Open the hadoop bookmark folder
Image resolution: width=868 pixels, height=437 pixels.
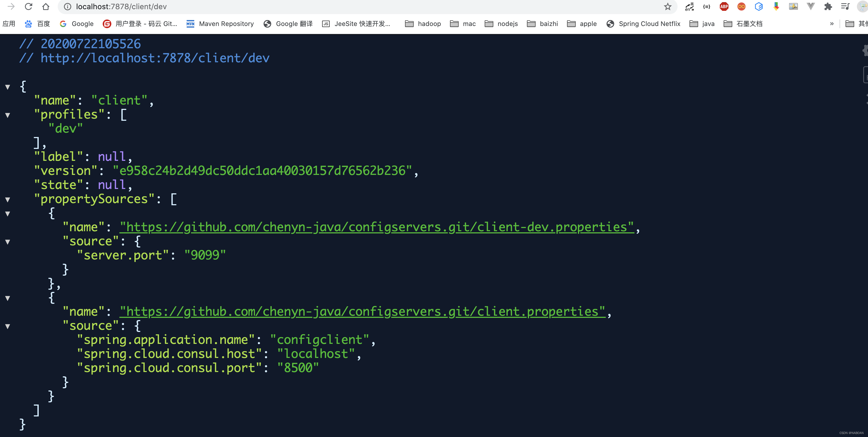[423, 24]
